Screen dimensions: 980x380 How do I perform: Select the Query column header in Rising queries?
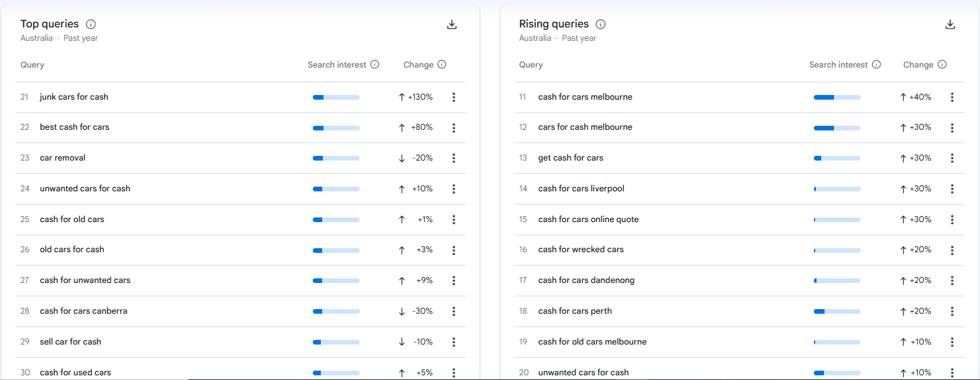pos(531,65)
